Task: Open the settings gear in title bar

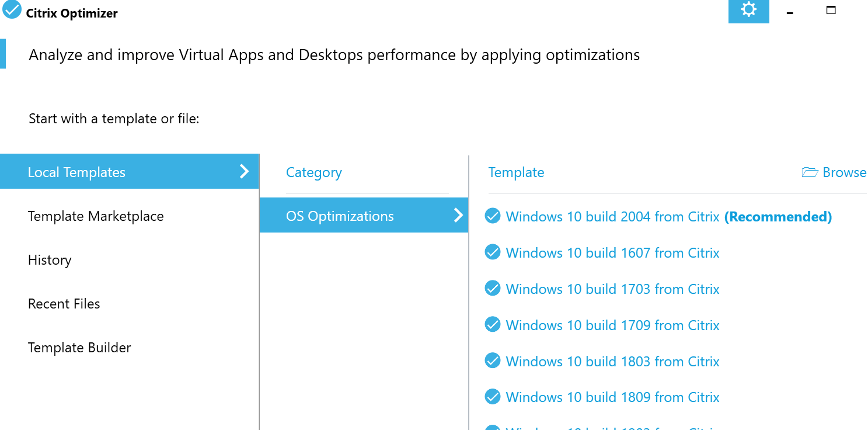Action: tap(748, 10)
